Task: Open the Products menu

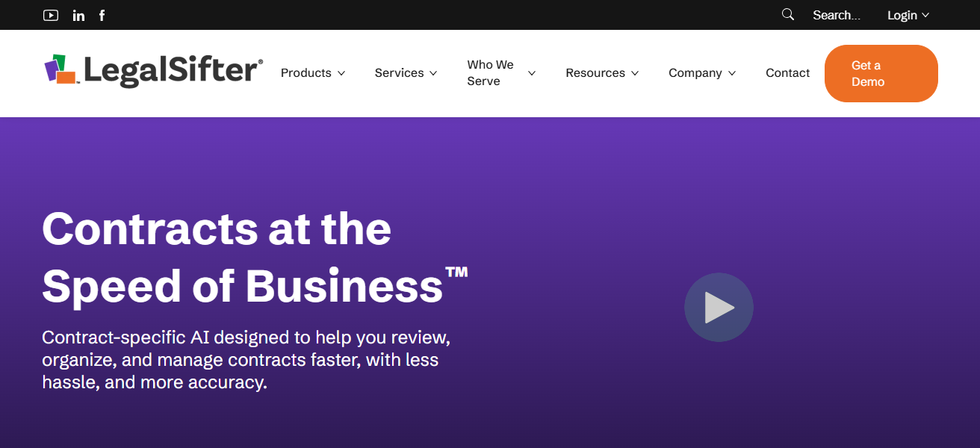Action: (x=306, y=73)
